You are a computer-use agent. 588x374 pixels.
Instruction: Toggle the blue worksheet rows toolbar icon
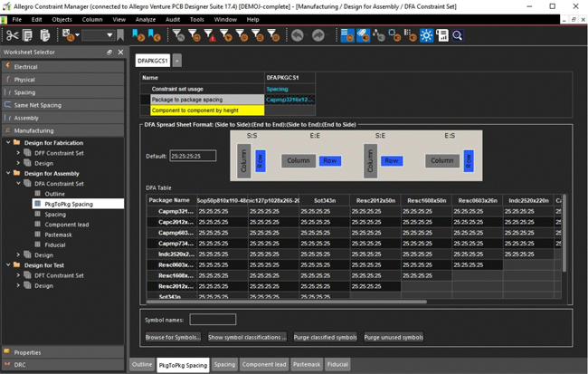tap(347, 35)
